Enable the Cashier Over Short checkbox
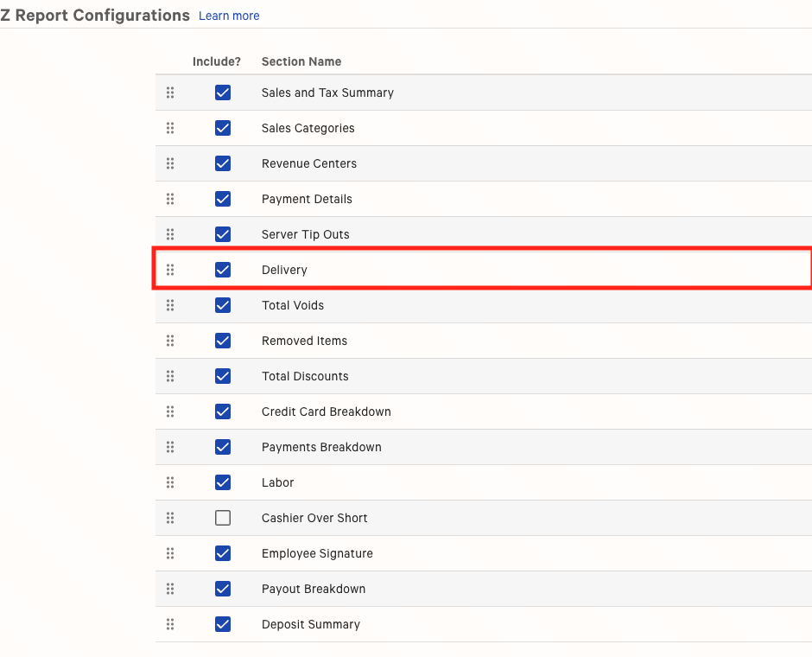The image size is (812, 657). pyautogui.click(x=223, y=518)
